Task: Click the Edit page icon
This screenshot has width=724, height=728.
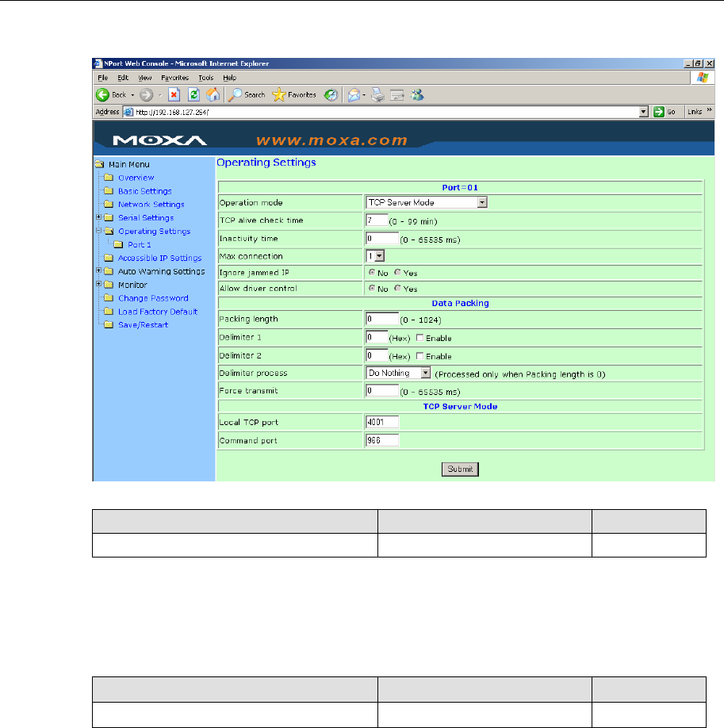Action: pos(397,95)
